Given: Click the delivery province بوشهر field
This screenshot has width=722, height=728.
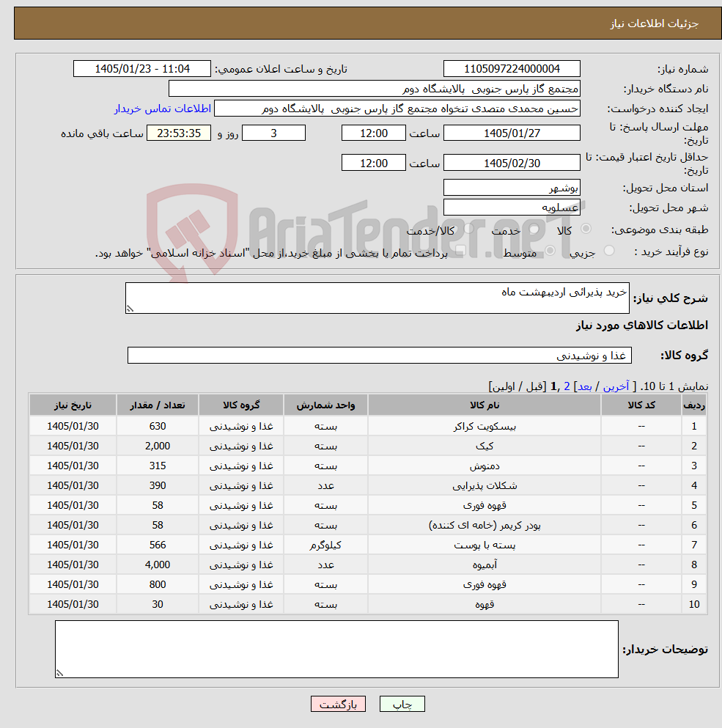Looking at the screenshot, I should [512, 188].
